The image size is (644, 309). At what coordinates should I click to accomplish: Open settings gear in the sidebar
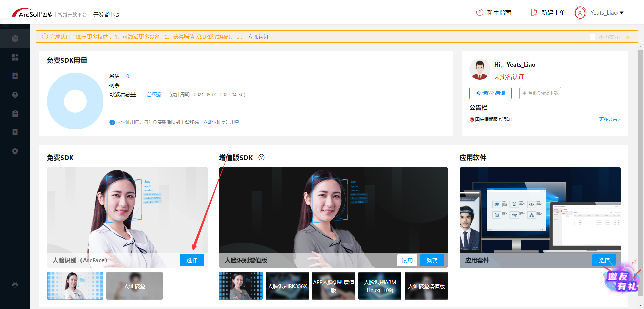click(15, 151)
